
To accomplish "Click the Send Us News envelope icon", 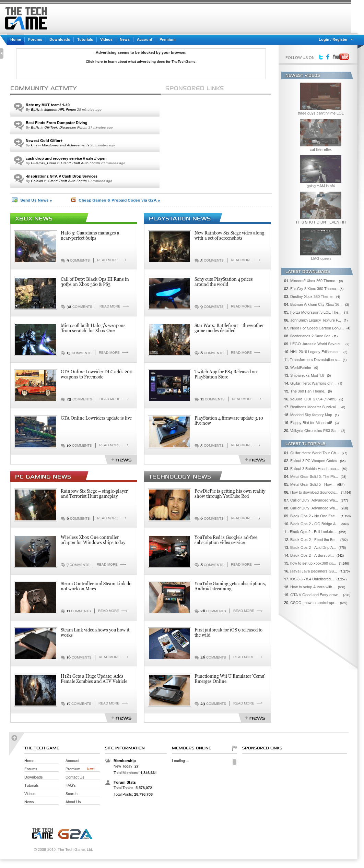I will pyautogui.click(x=15, y=200).
